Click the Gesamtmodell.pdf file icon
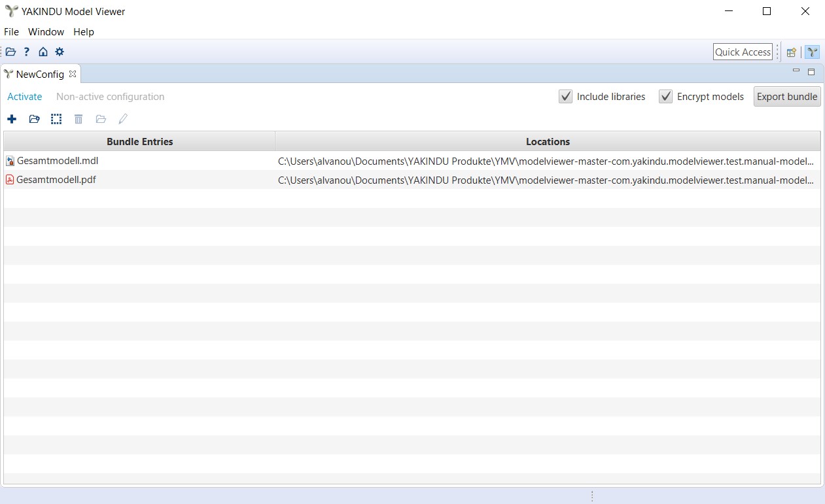Screen dimensions: 825x504 [x=10, y=180]
